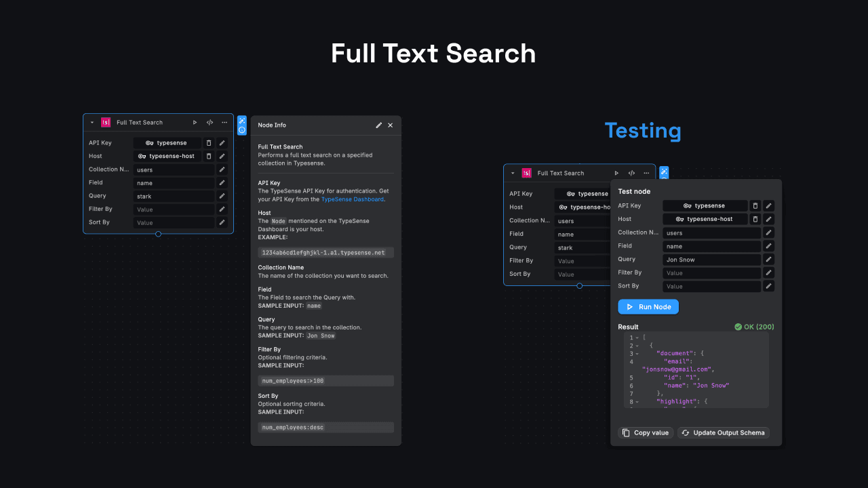Run the right Full Text Search node via play icon
868x488 pixels.
(616, 174)
